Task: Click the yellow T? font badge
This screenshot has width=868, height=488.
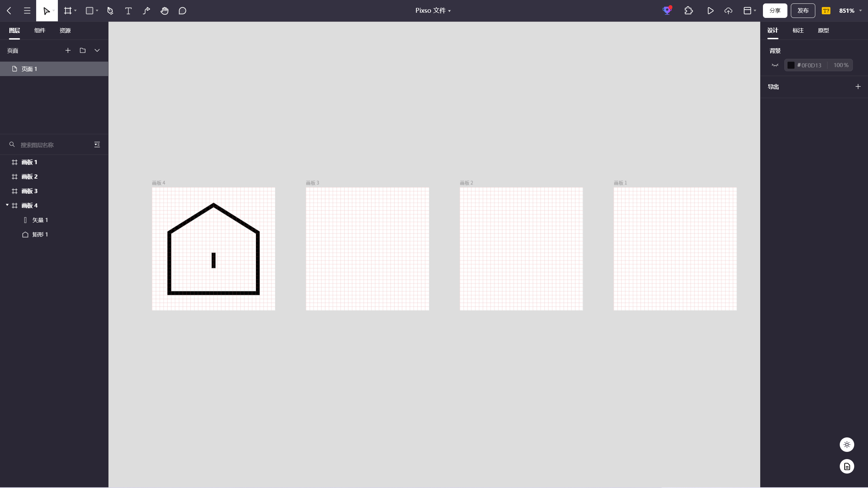Action: point(826,11)
